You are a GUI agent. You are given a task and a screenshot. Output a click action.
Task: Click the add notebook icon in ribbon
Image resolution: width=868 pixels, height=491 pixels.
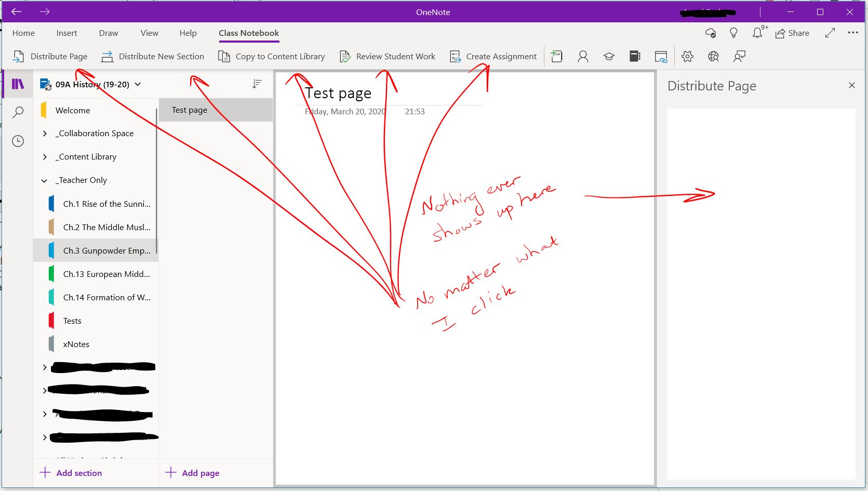point(557,56)
